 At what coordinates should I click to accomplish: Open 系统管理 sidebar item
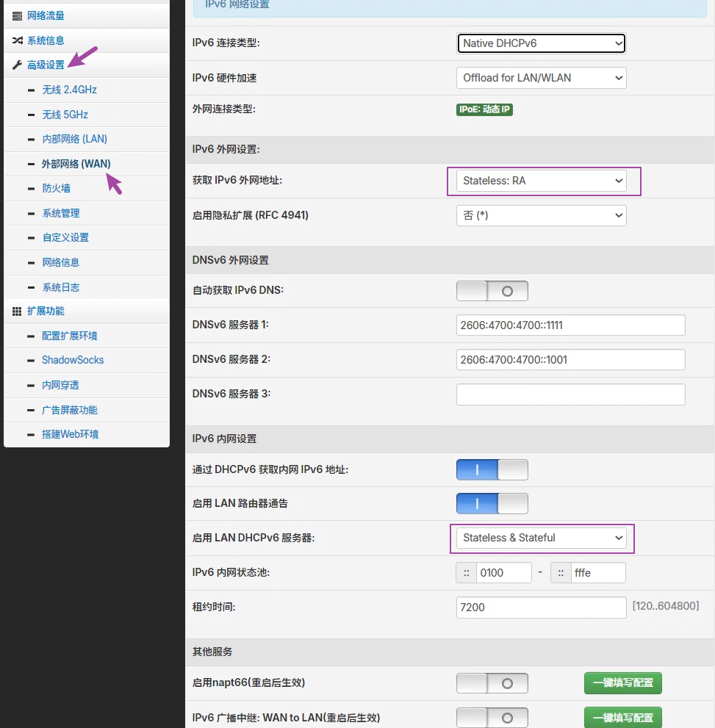(x=61, y=213)
